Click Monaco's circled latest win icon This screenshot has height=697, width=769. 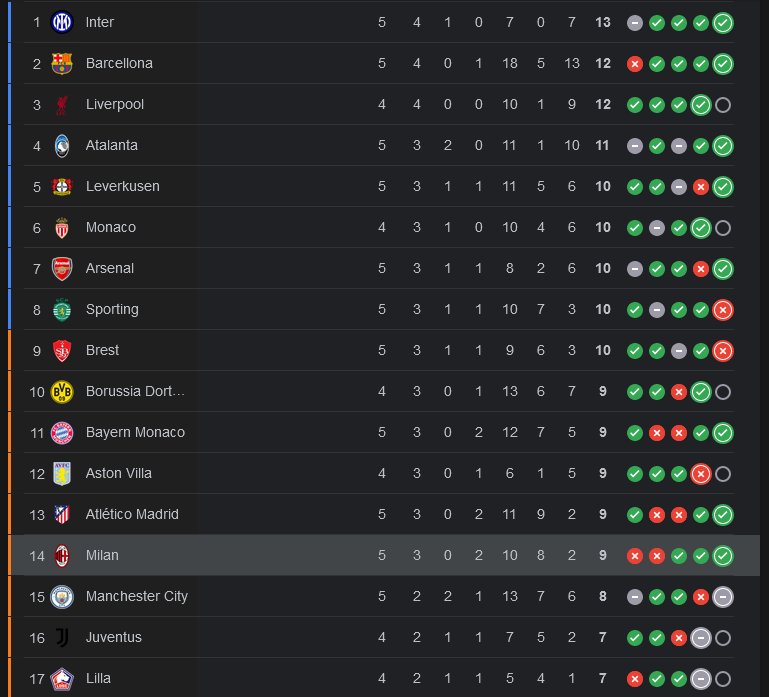(x=701, y=228)
